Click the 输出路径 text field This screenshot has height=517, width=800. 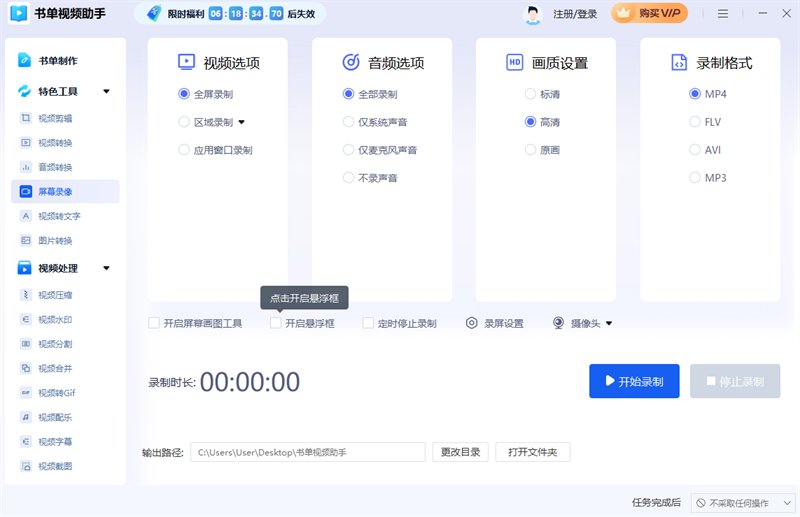(307, 453)
